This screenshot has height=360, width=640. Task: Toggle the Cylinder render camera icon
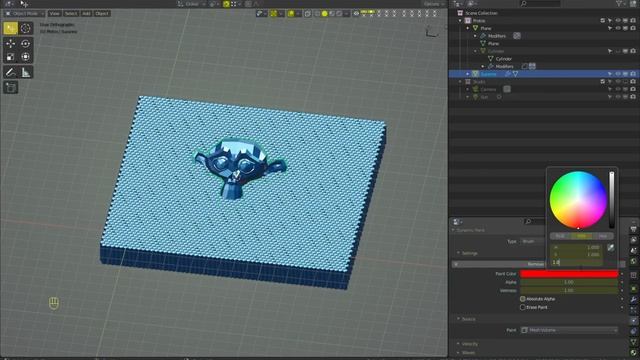point(633,51)
